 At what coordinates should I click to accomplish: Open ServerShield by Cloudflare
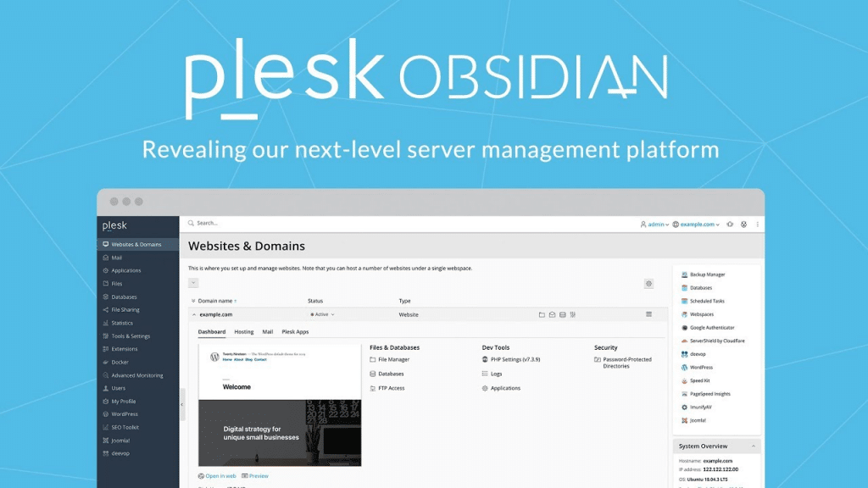(x=717, y=341)
